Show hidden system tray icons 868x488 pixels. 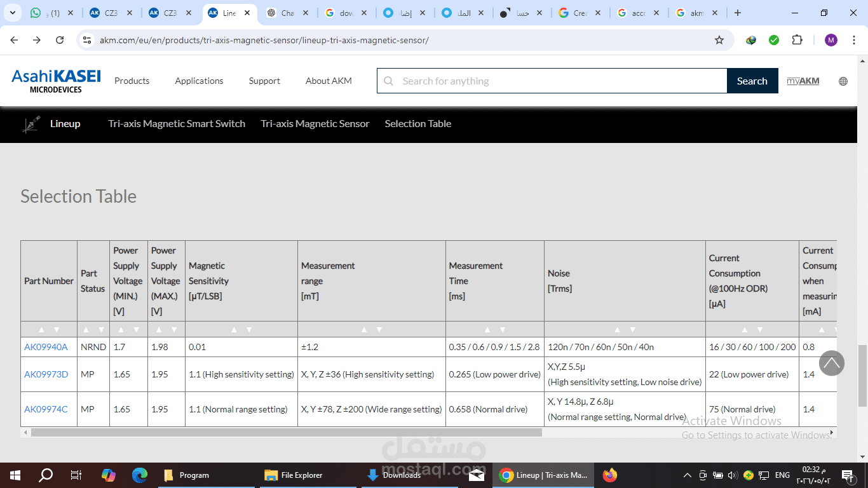(688, 475)
